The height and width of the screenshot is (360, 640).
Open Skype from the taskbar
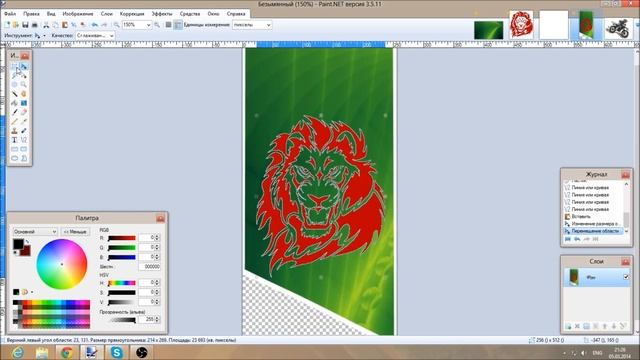(116, 352)
